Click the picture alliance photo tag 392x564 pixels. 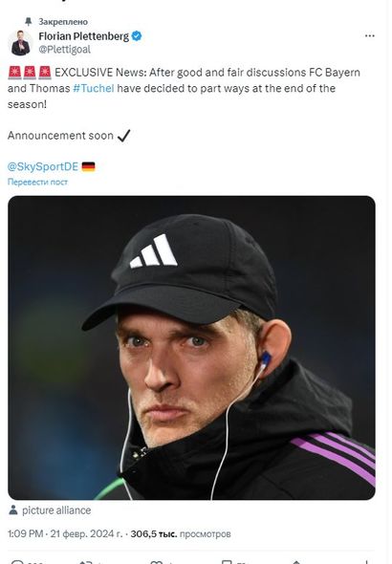pos(56,510)
